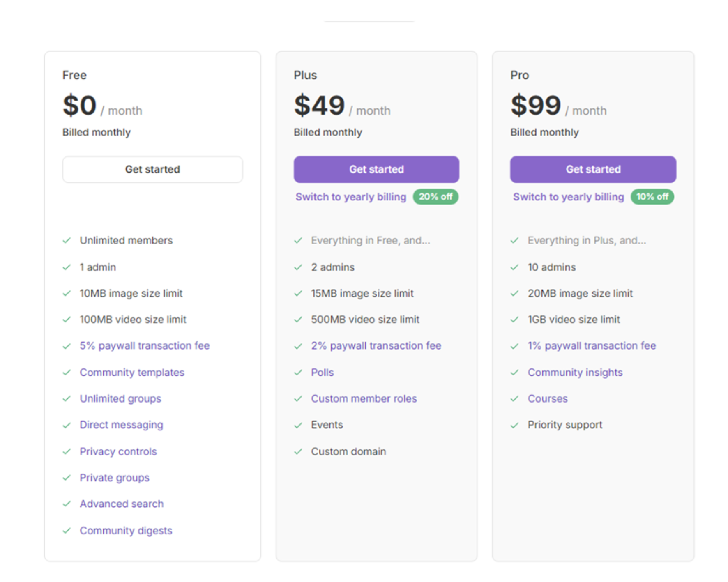The image size is (728, 582).
Task: Get started with the Free plan
Action: click(x=152, y=169)
